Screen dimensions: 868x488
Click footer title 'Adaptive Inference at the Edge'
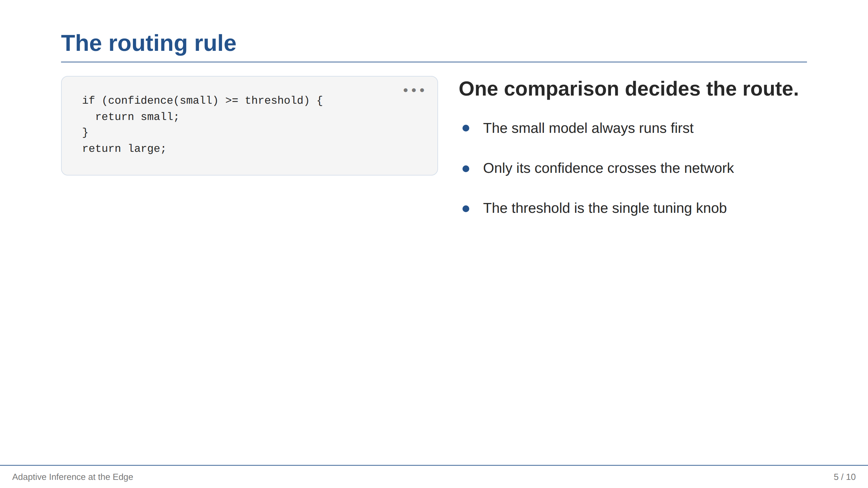click(x=73, y=477)
